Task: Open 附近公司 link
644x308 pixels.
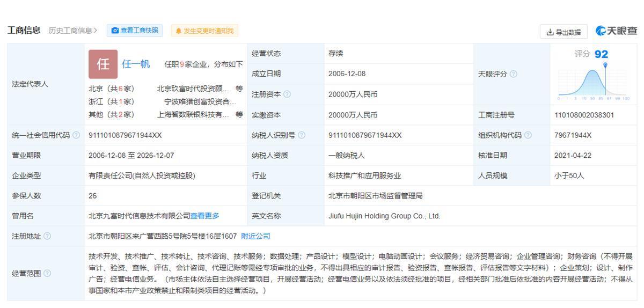Action: [255, 236]
